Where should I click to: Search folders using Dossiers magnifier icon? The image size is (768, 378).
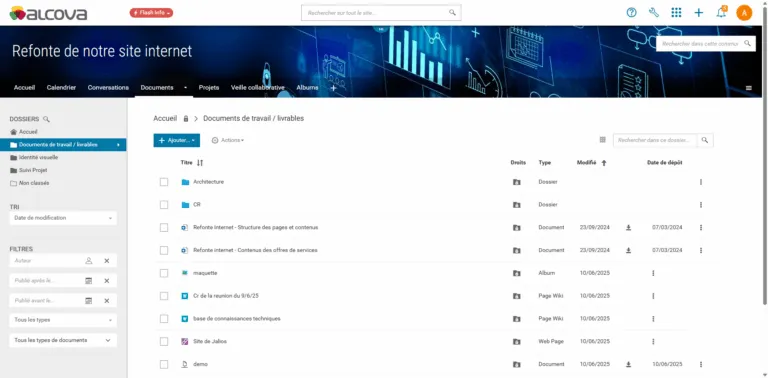click(x=46, y=119)
